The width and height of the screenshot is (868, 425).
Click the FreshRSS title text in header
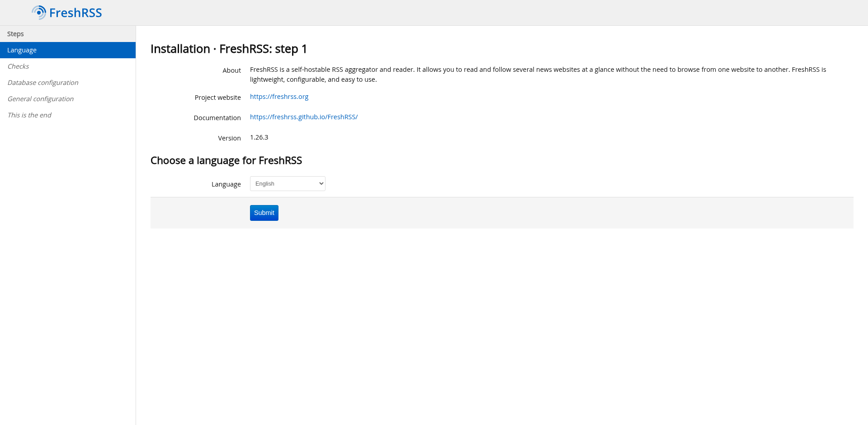point(75,13)
